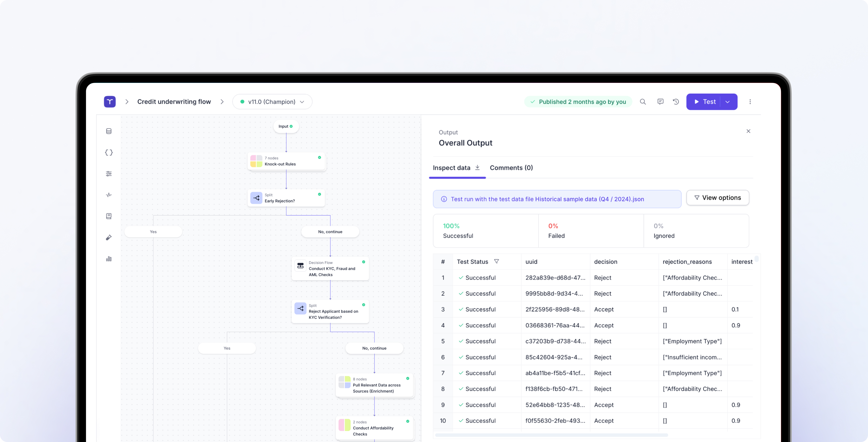Viewport: 868px width, 442px height.
Task: Download inspect data via arrow icon
Action: [477, 168]
